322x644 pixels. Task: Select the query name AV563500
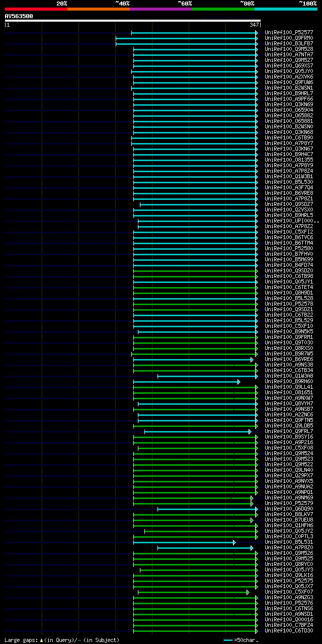pyautogui.click(x=19, y=16)
